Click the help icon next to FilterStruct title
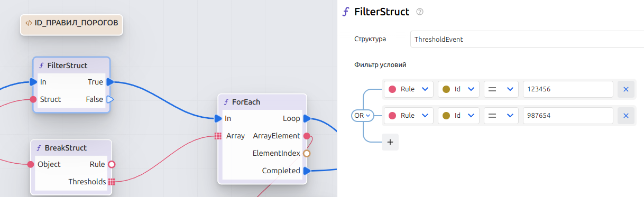This screenshot has width=644, height=197. (x=420, y=12)
